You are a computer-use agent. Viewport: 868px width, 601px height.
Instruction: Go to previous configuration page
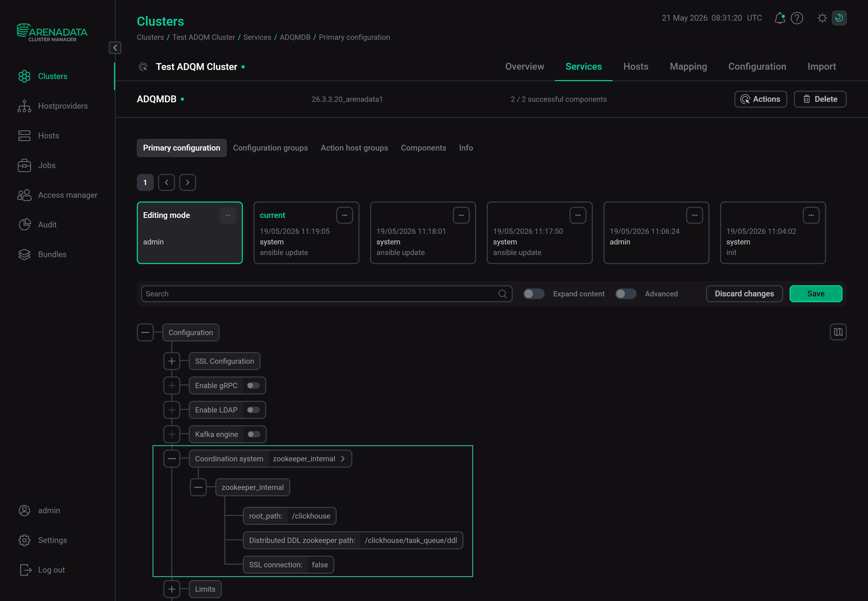166,183
